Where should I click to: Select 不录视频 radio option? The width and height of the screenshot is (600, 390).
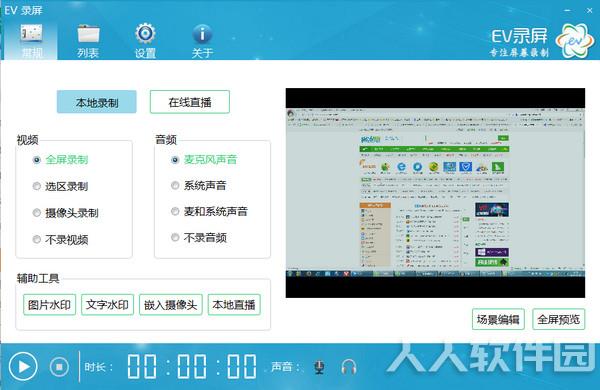point(60,240)
